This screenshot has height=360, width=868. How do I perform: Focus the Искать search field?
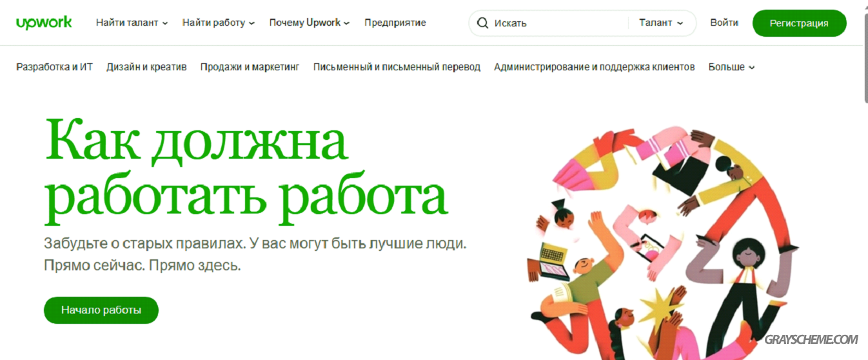coord(558,23)
